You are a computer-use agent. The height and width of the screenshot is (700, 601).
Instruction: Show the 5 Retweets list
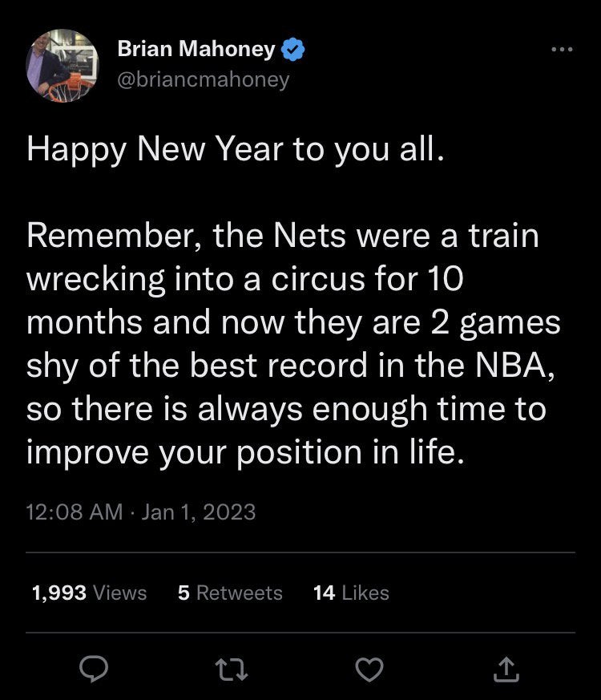[230, 593]
